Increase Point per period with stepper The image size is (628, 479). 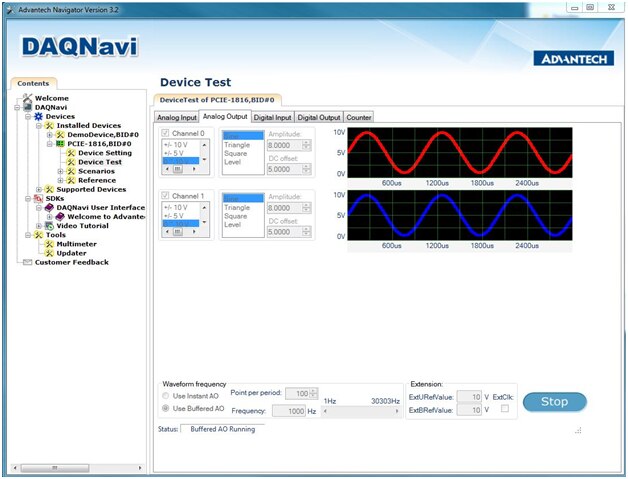tap(314, 391)
